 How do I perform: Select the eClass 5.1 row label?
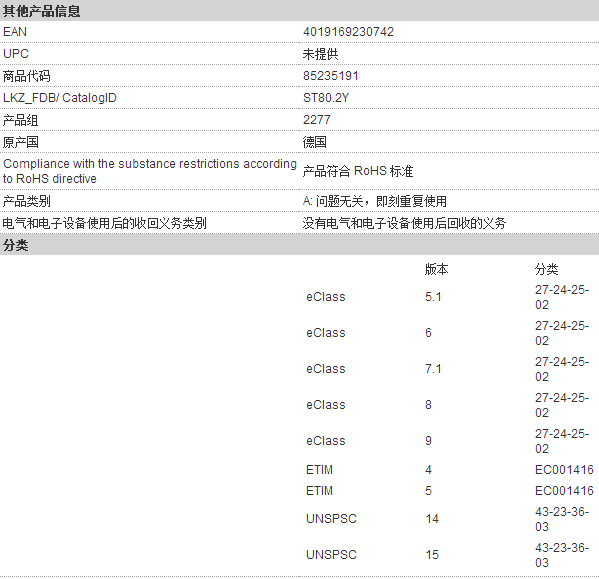(x=325, y=297)
